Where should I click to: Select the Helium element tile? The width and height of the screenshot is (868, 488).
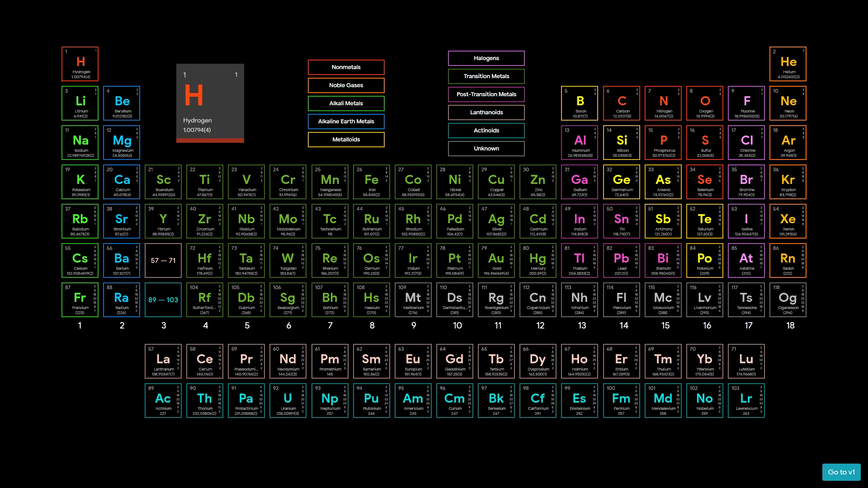(x=788, y=64)
